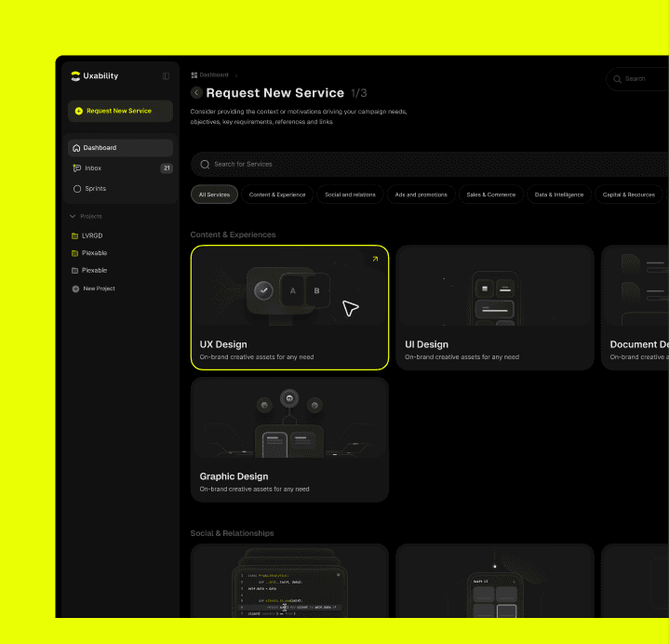Click the Request New Service button
Image resolution: width=669 pixels, height=644 pixels.
point(120,111)
